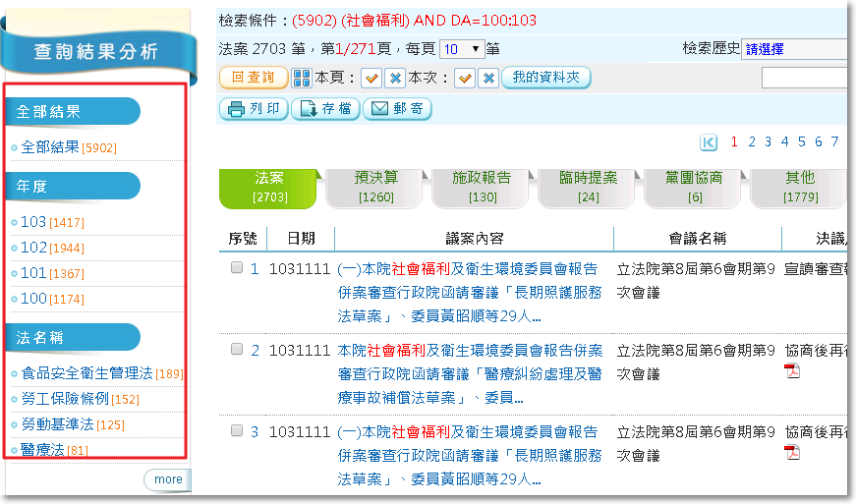Filter results by year 102
This screenshot has height=504, width=856.
point(33,248)
